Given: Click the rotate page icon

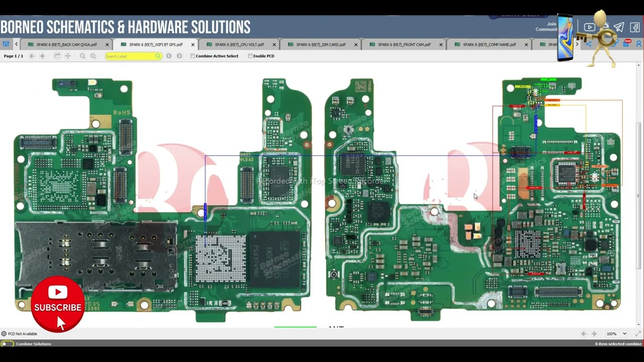Looking at the screenshot, I should click(x=57, y=56).
